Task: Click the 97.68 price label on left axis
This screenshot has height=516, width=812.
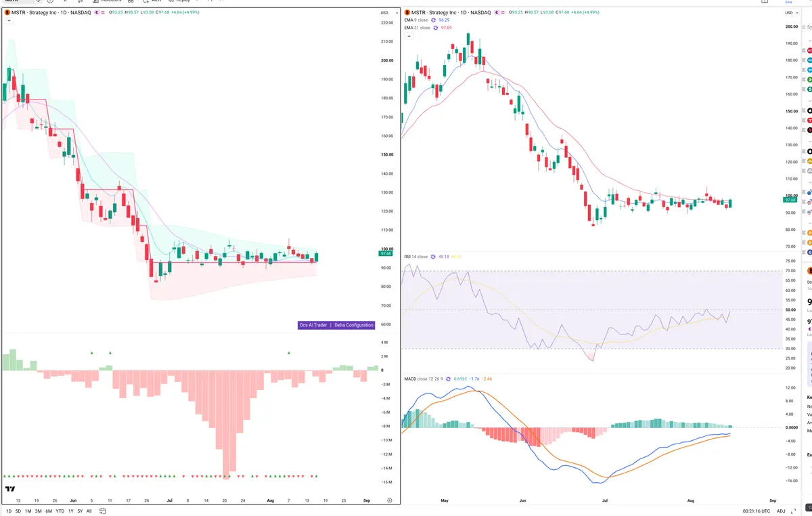Action: (384, 255)
